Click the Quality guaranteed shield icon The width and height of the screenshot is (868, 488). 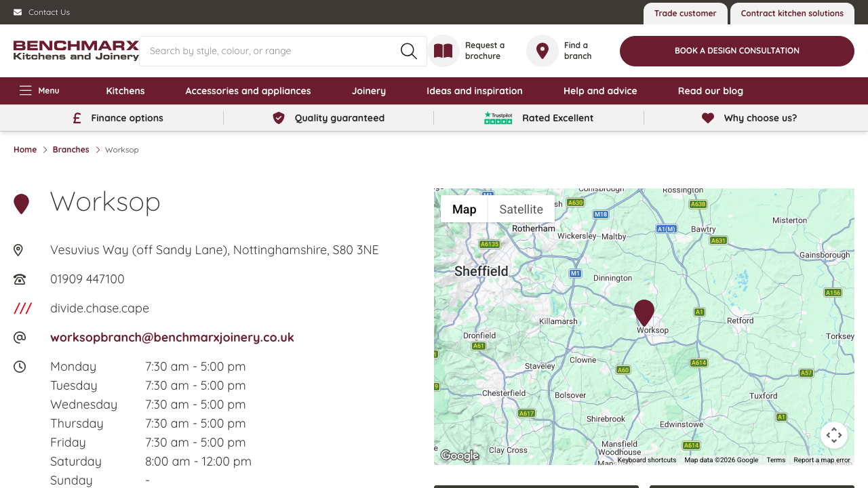point(279,117)
